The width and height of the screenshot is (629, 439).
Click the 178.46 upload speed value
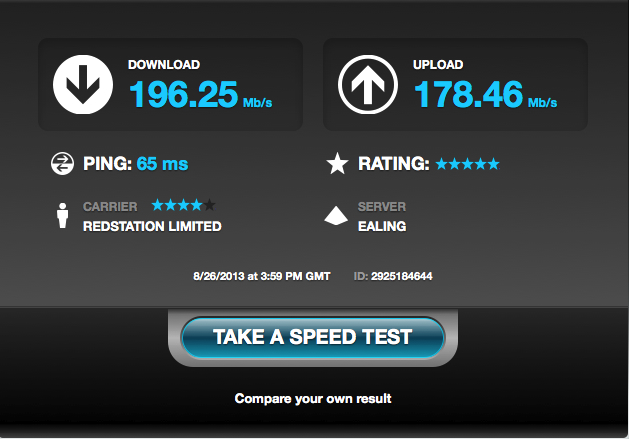(x=468, y=94)
